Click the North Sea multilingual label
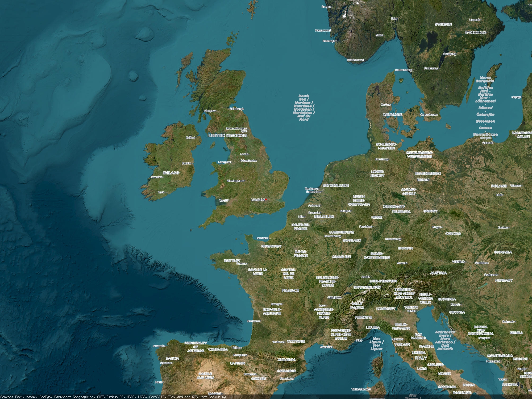 304,107
